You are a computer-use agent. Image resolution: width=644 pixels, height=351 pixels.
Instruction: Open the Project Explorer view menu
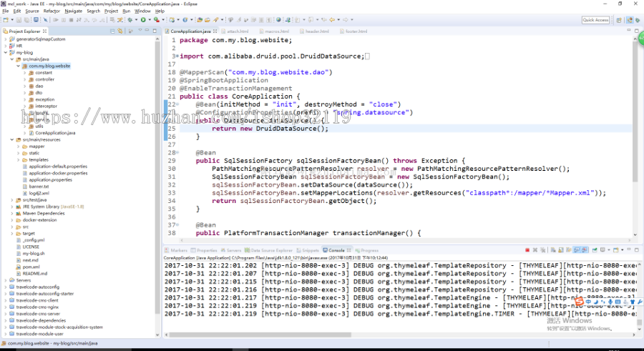[140, 31]
